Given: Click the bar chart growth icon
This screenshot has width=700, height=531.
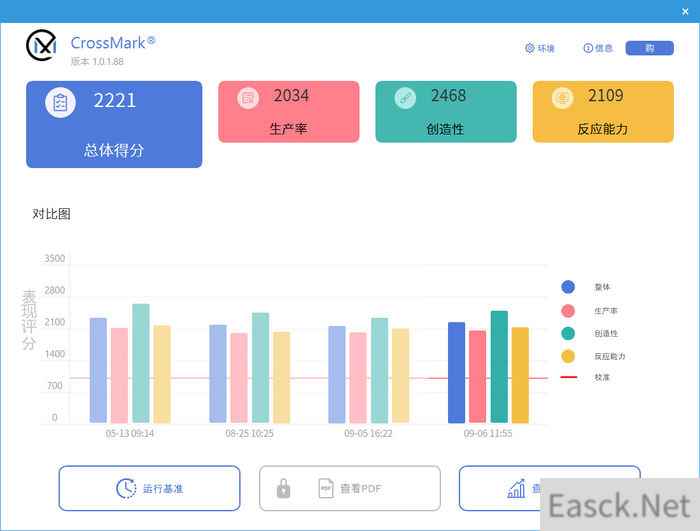Looking at the screenshot, I should (x=517, y=488).
